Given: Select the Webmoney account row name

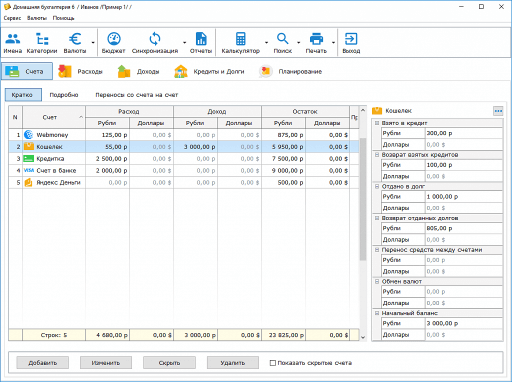Looking at the screenshot, I should pyautogui.click(x=52, y=135).
